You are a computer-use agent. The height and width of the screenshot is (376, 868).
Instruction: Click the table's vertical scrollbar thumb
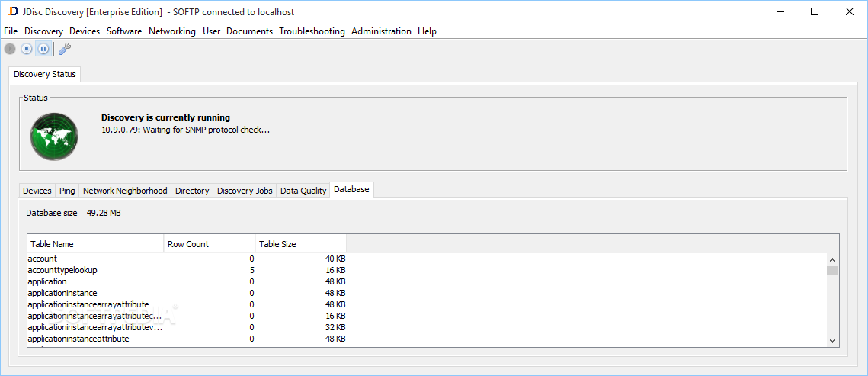(x=832, y=270)
